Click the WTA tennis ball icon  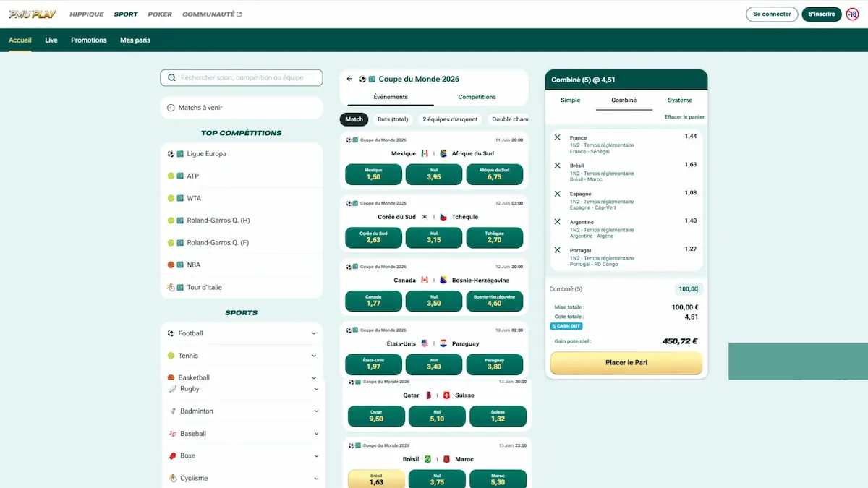[171, 198]
